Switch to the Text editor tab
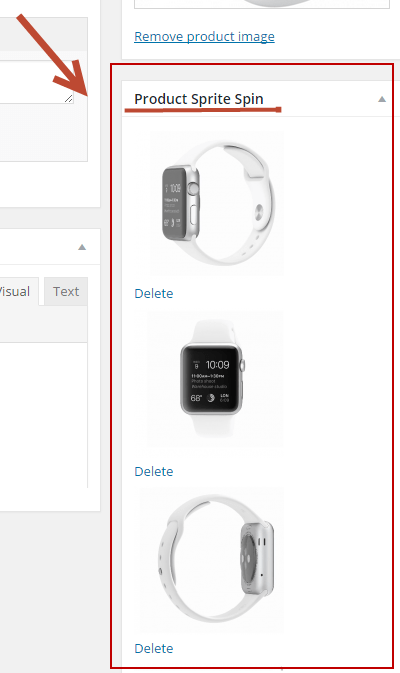This screenshot has height=673, width=400. point(66,291)
